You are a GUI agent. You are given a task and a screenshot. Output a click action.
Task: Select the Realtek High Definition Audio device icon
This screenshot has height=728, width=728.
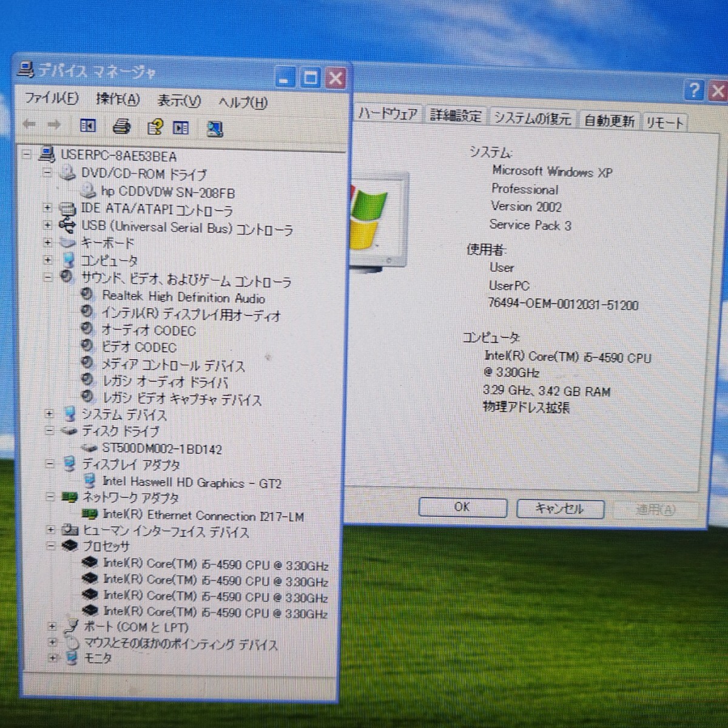tap(87, 295)
